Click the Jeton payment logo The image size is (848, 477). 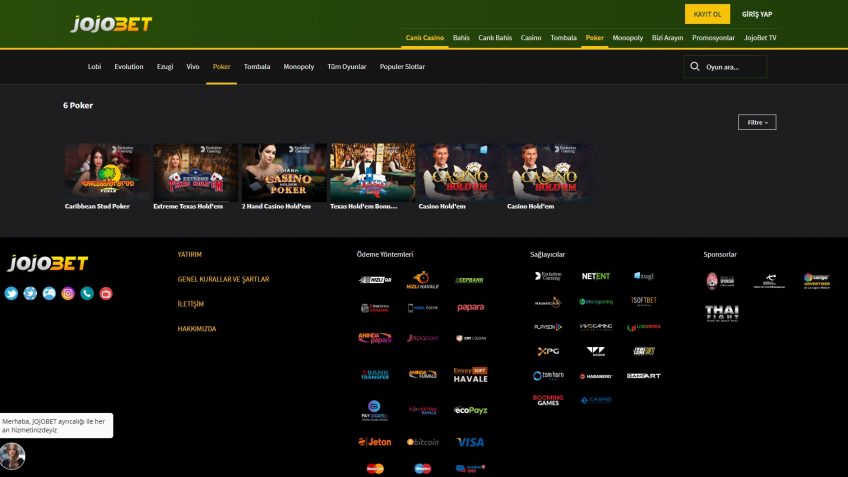click(x=375, y=442)
